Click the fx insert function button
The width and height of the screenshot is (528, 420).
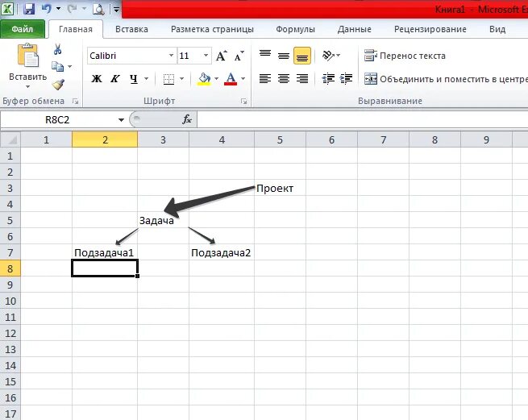187,119
